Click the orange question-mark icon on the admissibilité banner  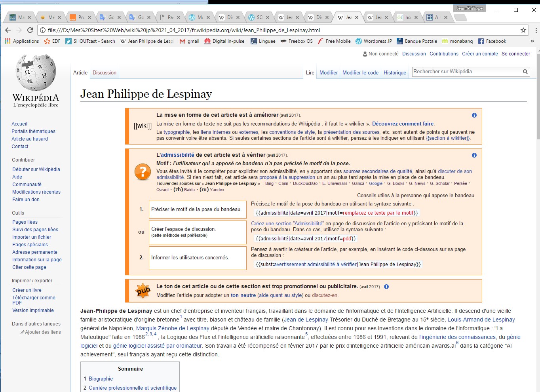[142, 172]
